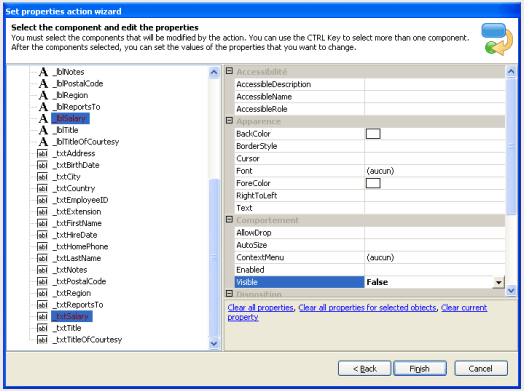Click the textbox icon beside _txtTitle
This screenshot has height=391, width=524.
click(42, 328)
